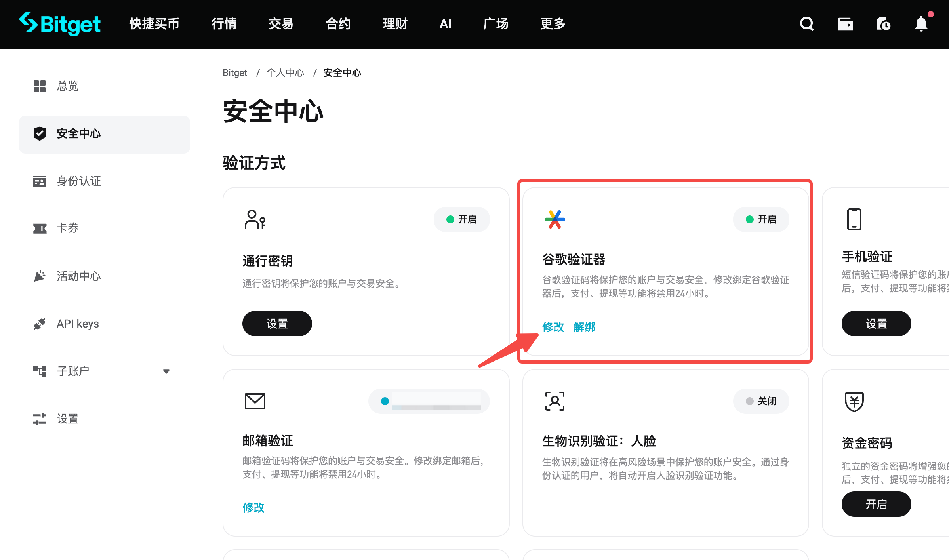Click the masked email indicator on 邮箱验证 card
This screenshot has width=949, height=560.
428,401
